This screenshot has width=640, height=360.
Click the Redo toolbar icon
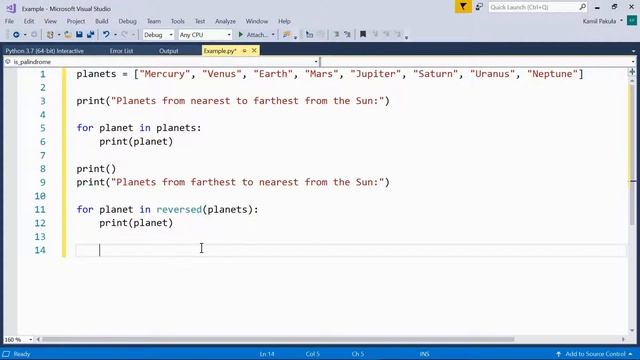(125, 35)
